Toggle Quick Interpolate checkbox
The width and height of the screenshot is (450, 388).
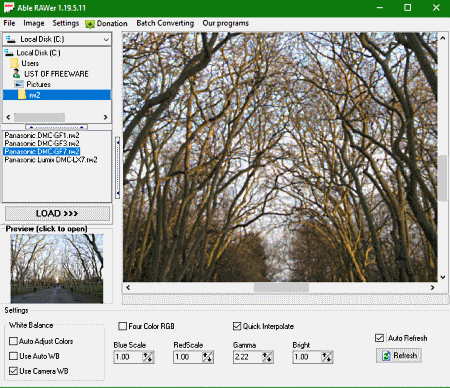(x=237, y=326)
